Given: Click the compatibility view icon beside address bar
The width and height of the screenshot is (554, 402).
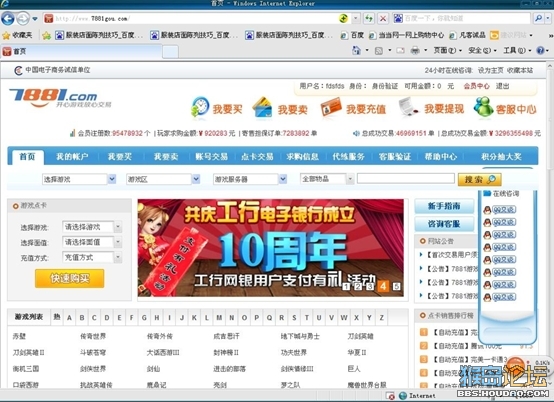Looking at the screenshot, I should (x=343, y=18).
